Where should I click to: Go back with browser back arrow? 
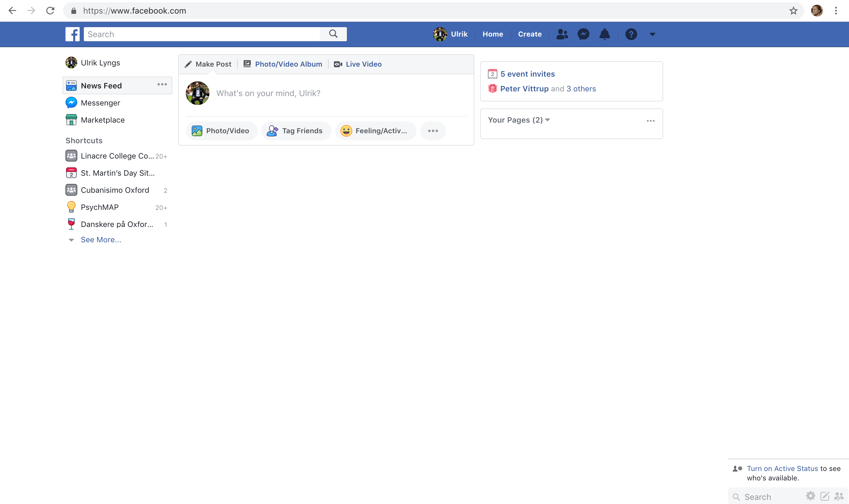12,11
